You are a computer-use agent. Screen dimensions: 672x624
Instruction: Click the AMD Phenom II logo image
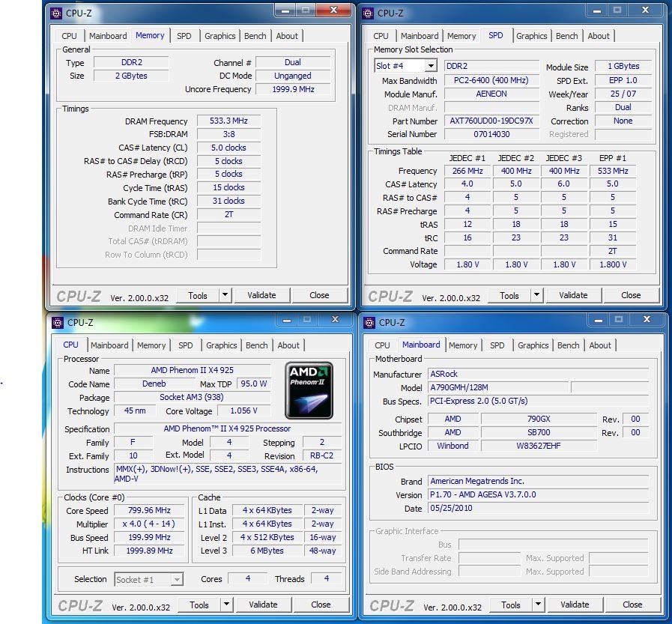pos(309,390)
